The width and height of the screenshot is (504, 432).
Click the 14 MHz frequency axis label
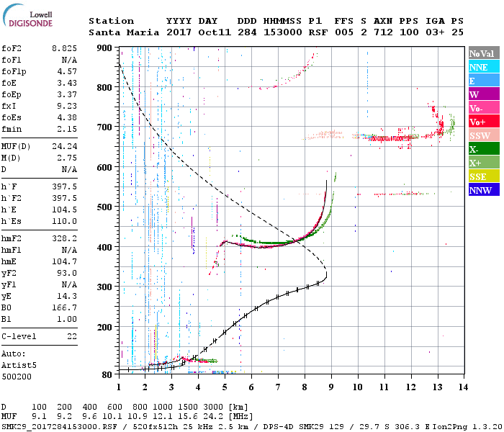click(x=463, y=387)
